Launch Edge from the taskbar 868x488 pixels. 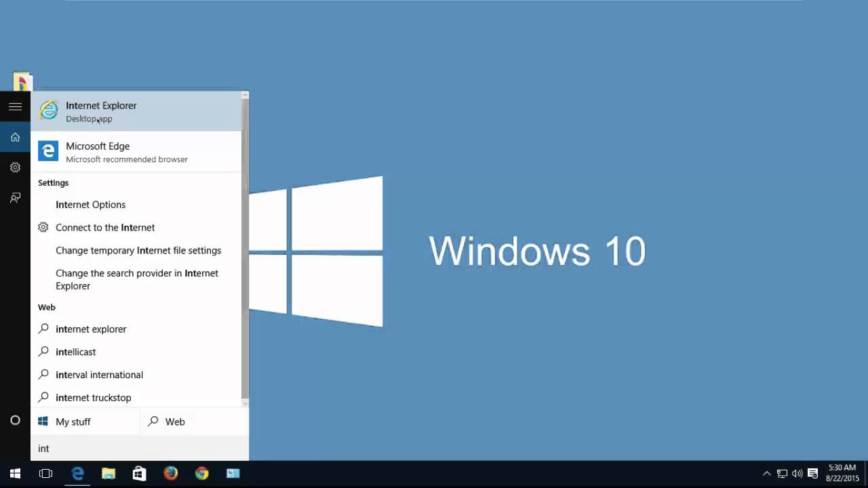(x=77, y=474)
